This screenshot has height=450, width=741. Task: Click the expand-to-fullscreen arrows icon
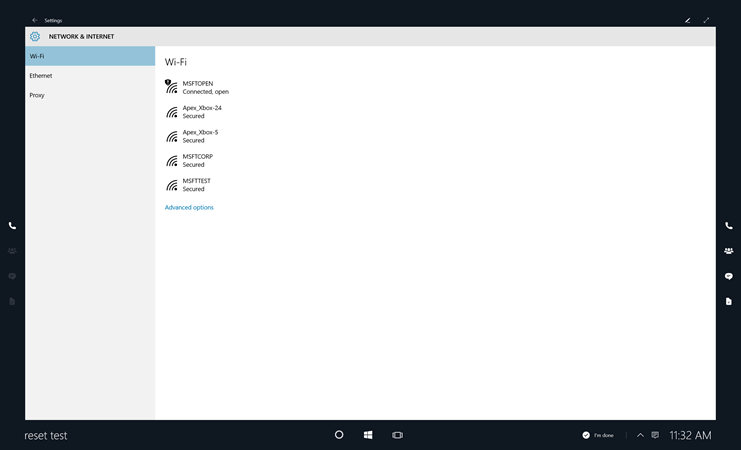point(706,20)
